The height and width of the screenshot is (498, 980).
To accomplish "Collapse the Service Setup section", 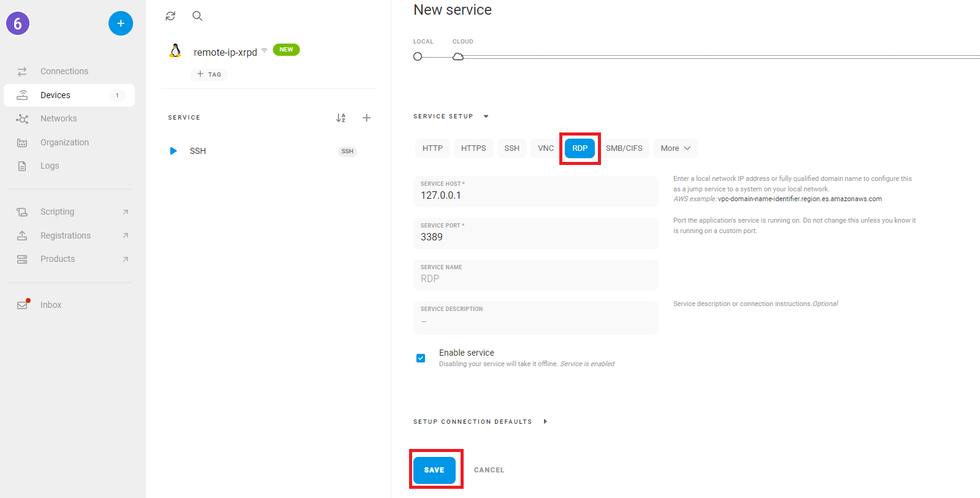I will tap(486, 117).
